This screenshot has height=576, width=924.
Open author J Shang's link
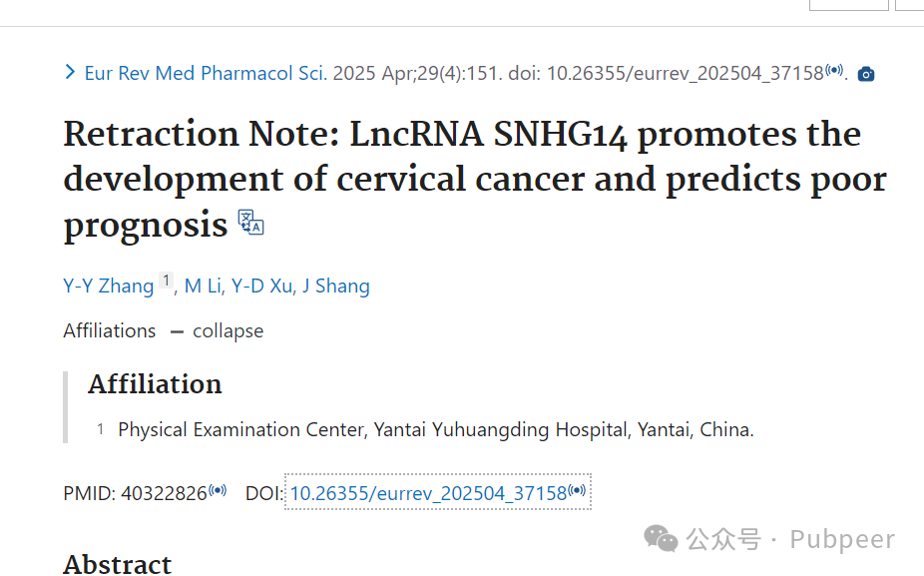[336, 286]
